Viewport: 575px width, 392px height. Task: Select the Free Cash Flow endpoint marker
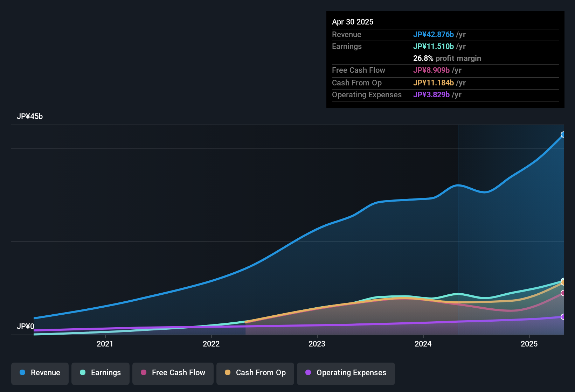point(563,293)
